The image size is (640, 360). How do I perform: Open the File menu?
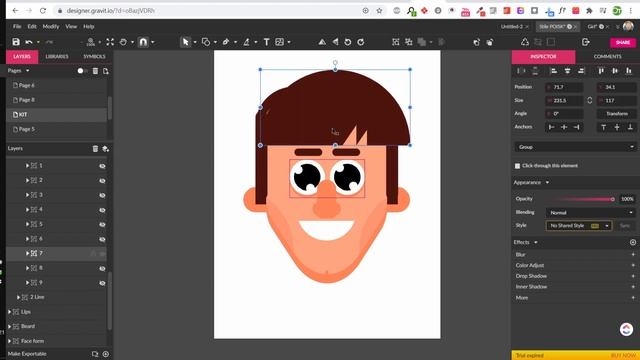click(x=17, y=27)
